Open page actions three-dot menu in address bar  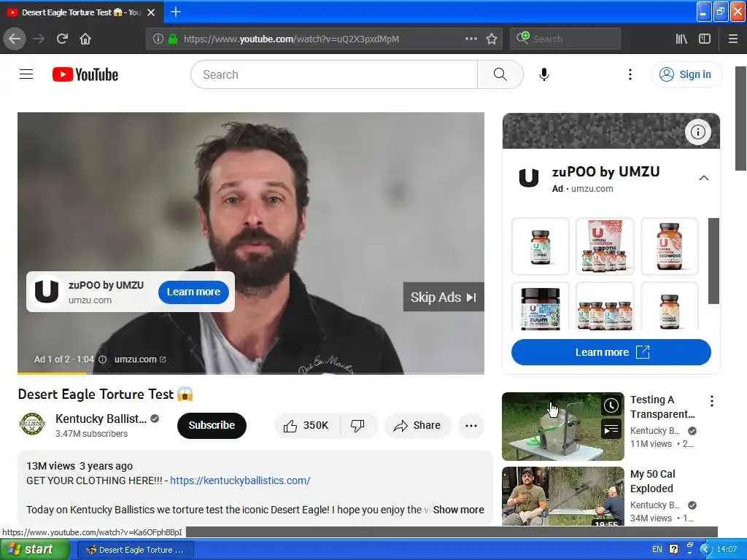tap(471, 39)
